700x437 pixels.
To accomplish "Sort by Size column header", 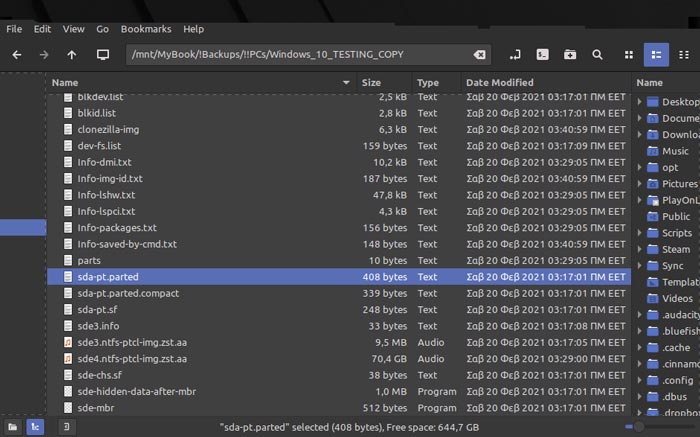I will tap(384, 83).
